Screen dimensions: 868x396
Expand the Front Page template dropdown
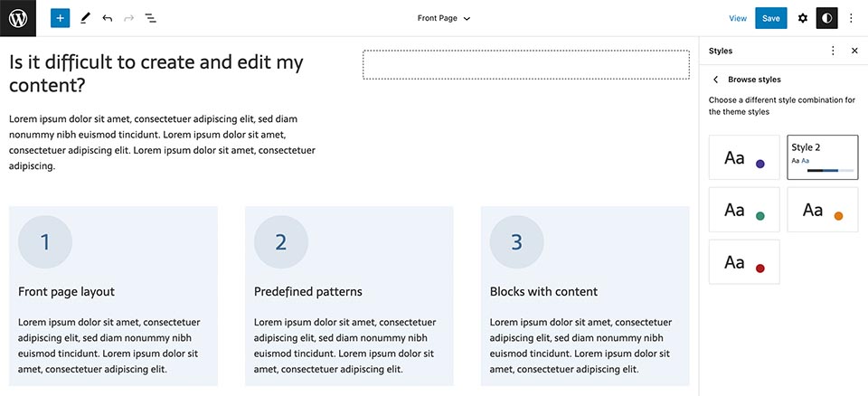tap(444, 18)
